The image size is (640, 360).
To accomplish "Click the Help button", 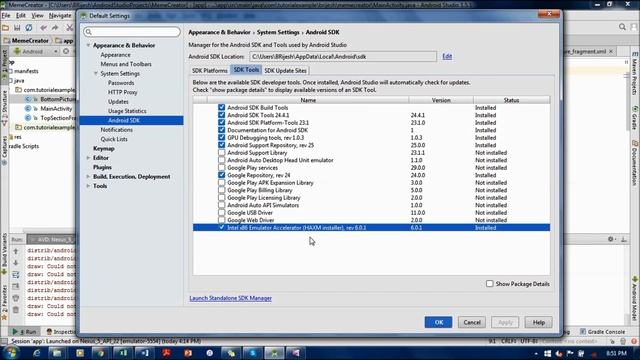I will (539, 322).
